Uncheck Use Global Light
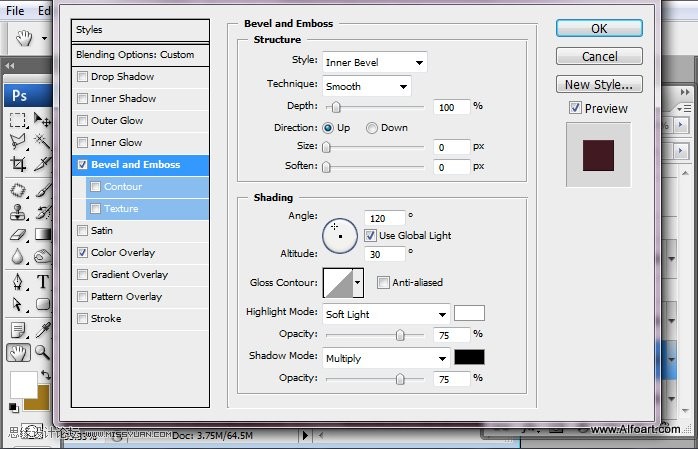Viewport: 698px width, 449px height. (371, 236)
